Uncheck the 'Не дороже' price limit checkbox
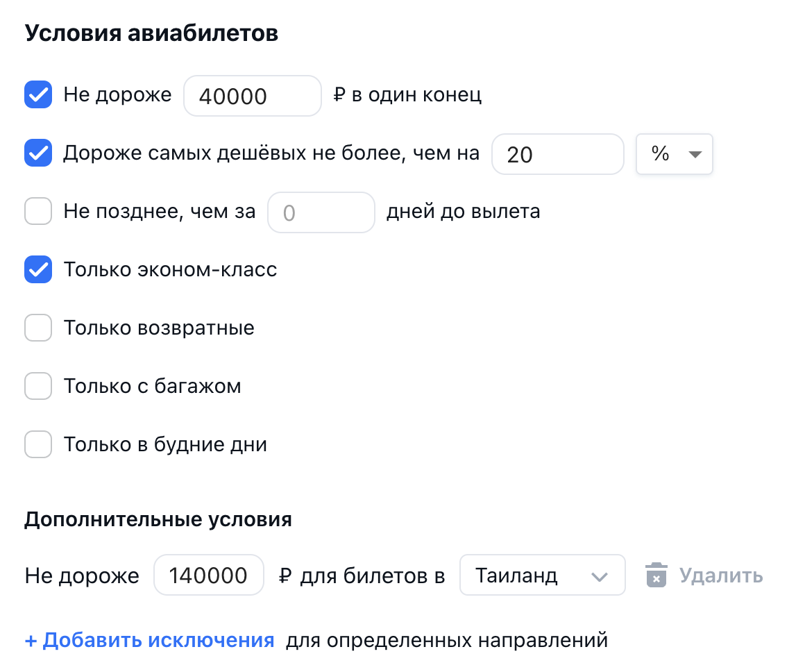Screen dimensions: 805x672 coord(38,94)
